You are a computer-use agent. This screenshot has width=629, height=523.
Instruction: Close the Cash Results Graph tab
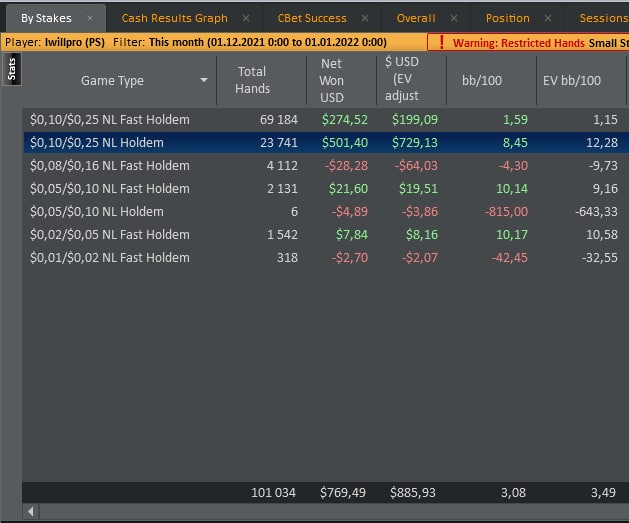pos(246,18)
